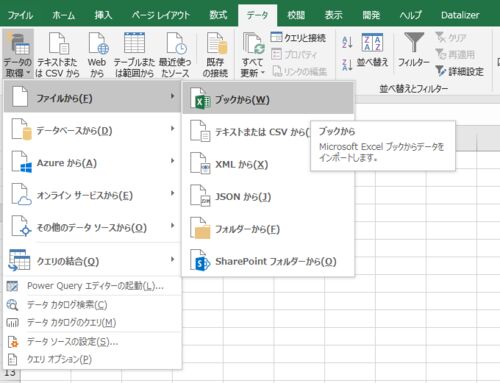The image size is (500, 383).
Task: Switch to the ホーム tab
Action: (63, 15)
